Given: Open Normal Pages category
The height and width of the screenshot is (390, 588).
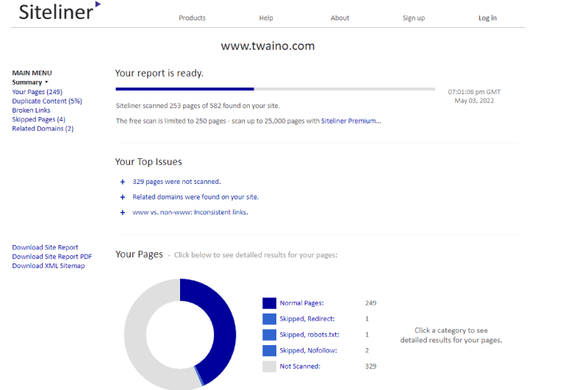Looking at the screenshot, I should click(x=301, y=303).
